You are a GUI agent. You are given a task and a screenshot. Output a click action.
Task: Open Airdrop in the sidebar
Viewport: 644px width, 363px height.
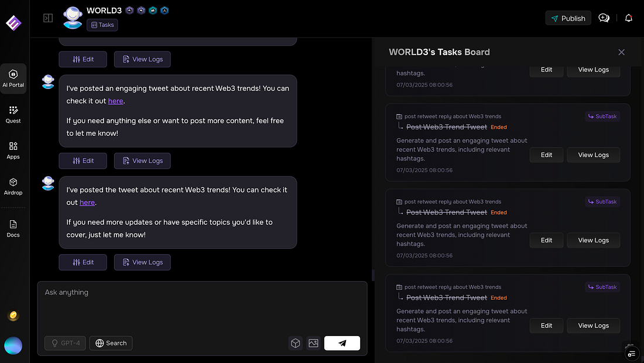click(x=13, y=186)
